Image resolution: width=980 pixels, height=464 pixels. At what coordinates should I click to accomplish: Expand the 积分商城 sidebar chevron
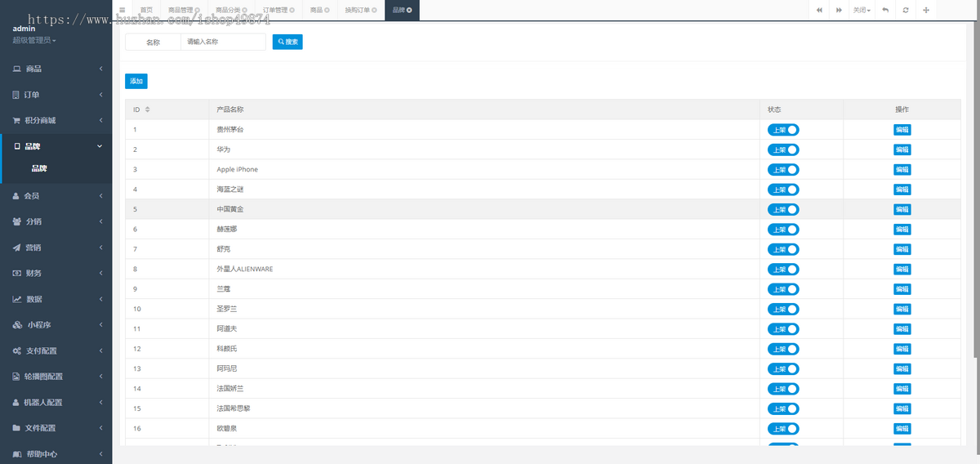coord(100,120)
